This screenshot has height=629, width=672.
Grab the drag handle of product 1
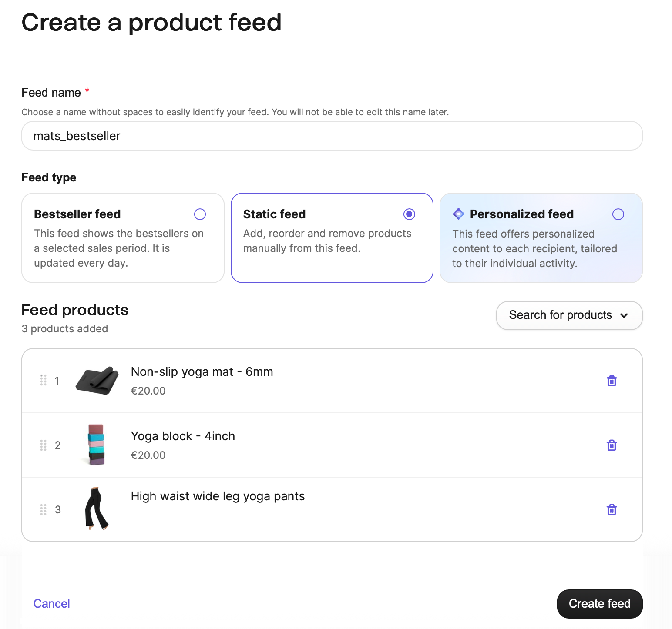click(43, 381)
